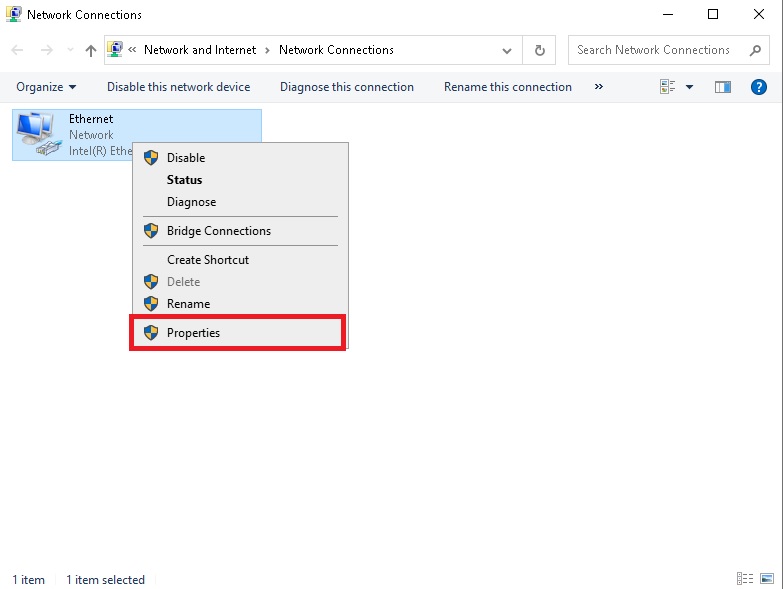Switch to details view in status bar
Image resolution: width=783 pixels, height=589 pixels.
745,579
